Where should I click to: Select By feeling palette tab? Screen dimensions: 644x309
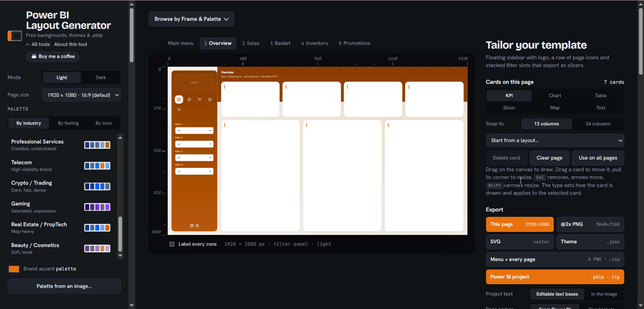(x=68, y=123)
